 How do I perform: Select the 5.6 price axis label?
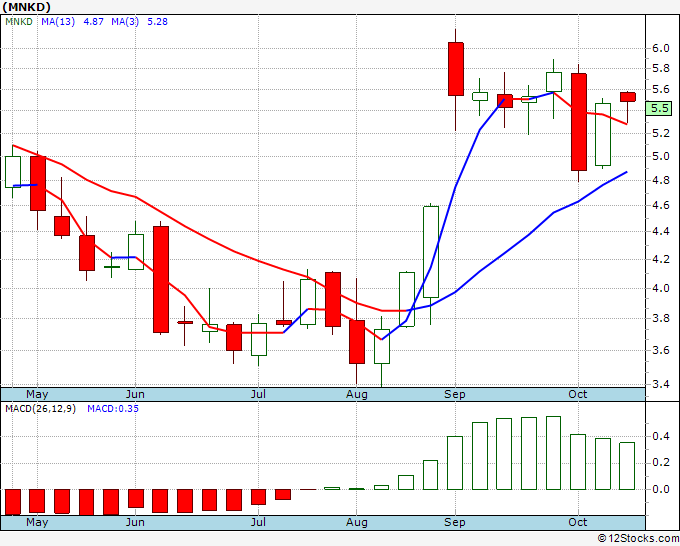661,90
